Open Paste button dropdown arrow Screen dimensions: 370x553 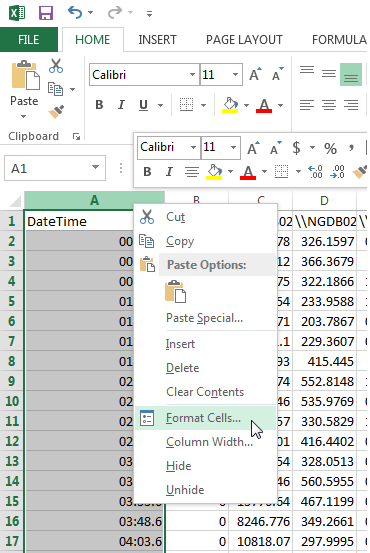pos(24,116)
